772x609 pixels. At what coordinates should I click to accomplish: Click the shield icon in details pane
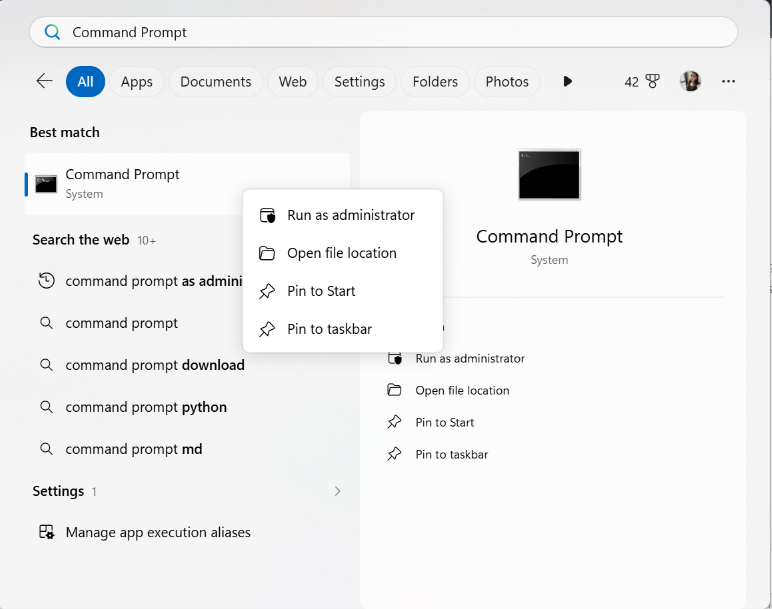(395, 358)
